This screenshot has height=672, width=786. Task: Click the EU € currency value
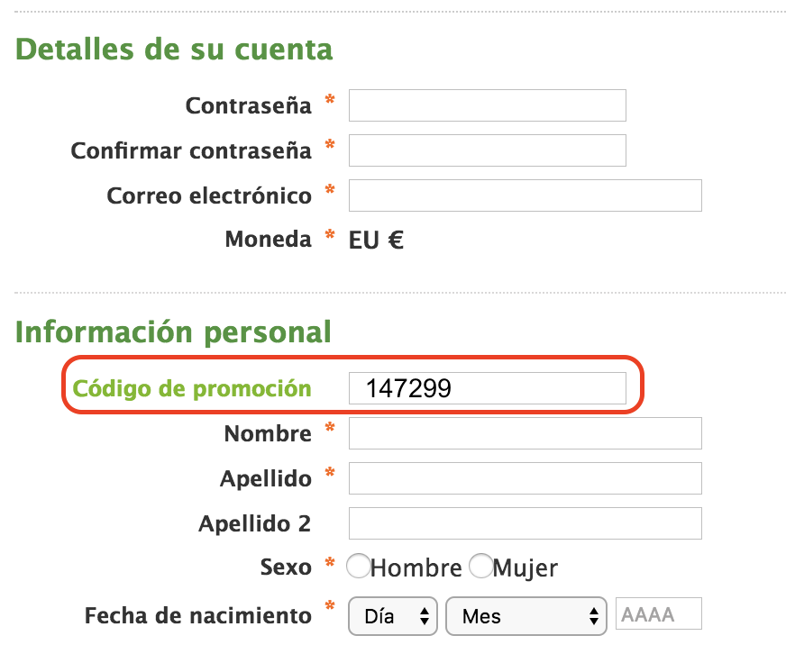(376, 240)
